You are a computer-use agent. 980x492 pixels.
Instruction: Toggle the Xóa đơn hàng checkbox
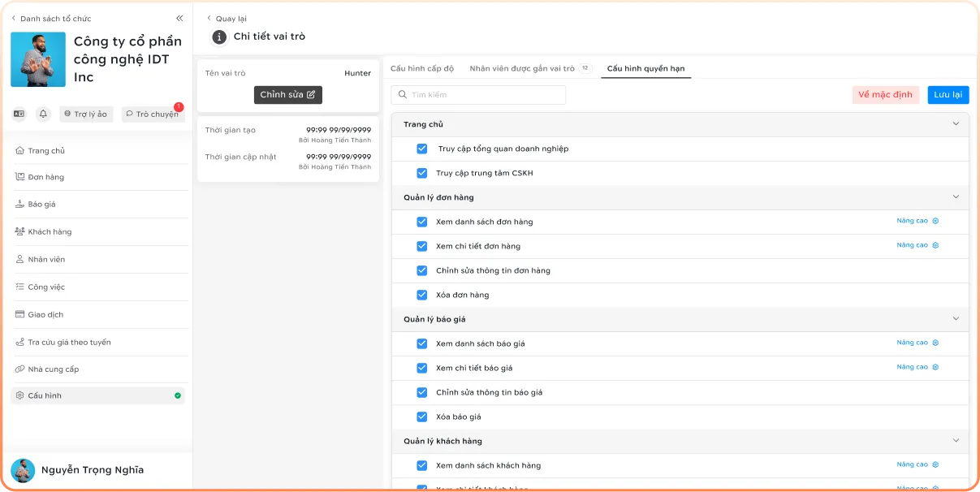(x=421, y=295)
